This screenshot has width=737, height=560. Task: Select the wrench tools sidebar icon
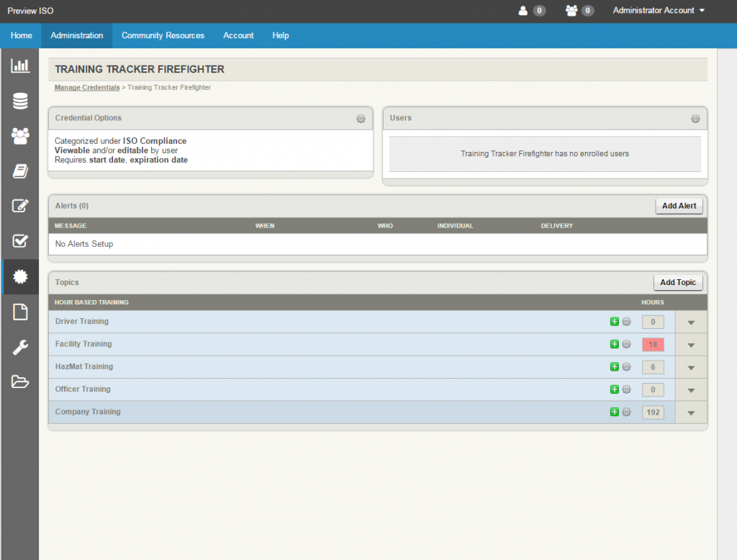click(x=20, y=348)
